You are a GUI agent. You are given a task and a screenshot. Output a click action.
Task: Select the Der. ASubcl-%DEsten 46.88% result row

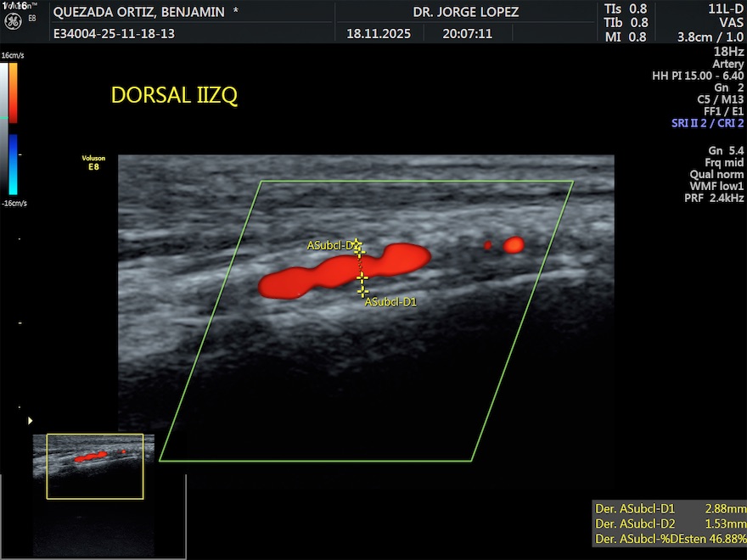click(670, 539)
